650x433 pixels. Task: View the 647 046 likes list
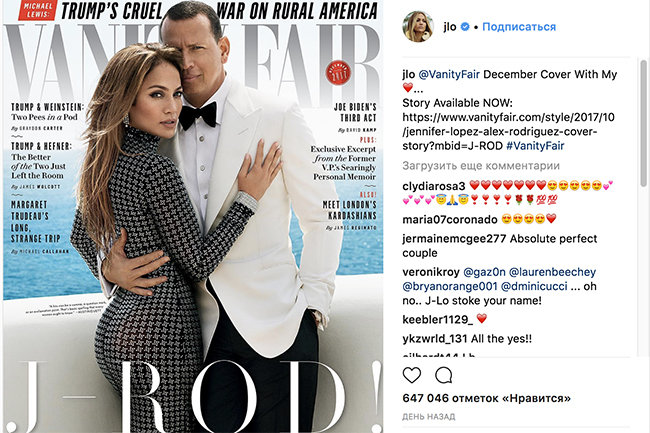pyautogui.click(x=486, y=399)
